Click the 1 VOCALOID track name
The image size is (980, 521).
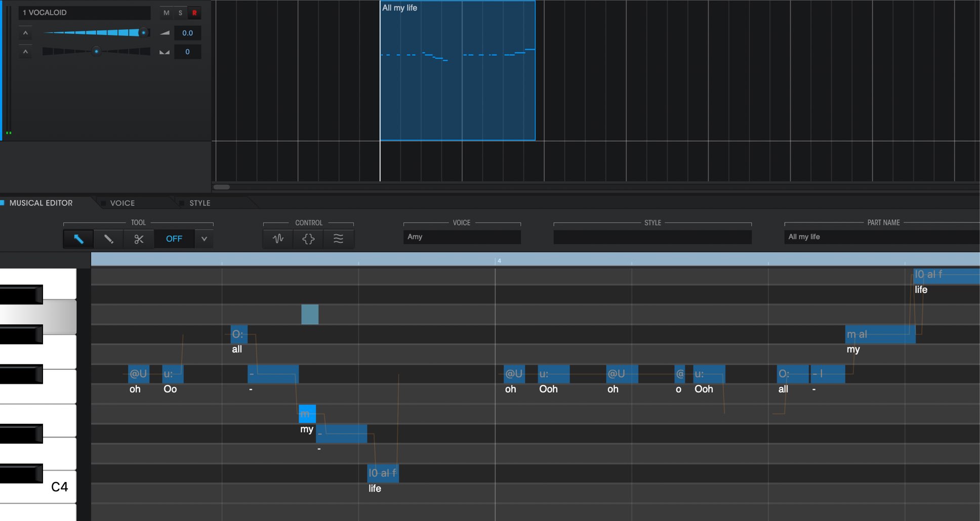click(x=85, y=13)
